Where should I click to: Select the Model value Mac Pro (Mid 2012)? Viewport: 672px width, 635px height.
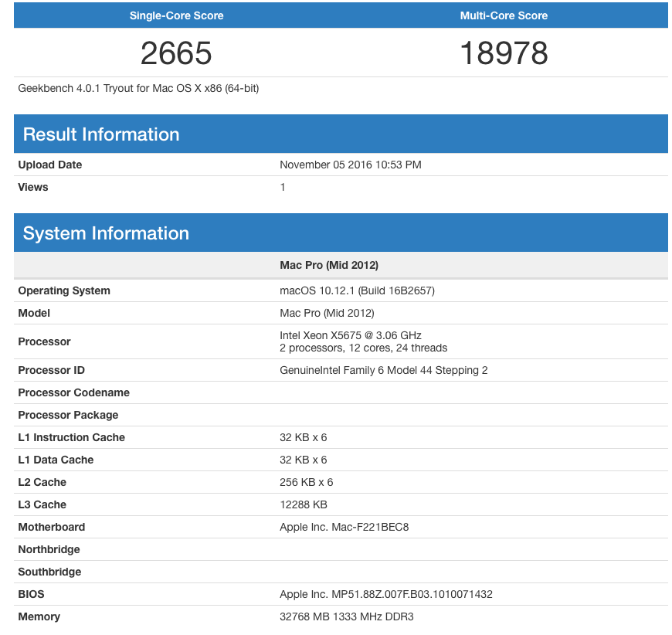[x=327, y=313]
